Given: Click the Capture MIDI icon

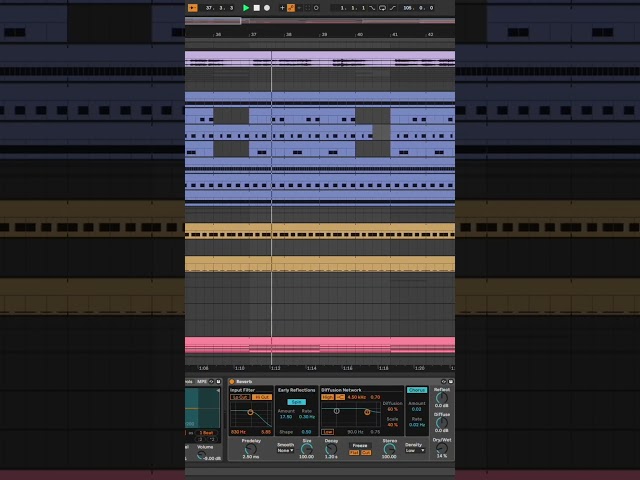Looking at the screenshot, I should pos(307,8).
